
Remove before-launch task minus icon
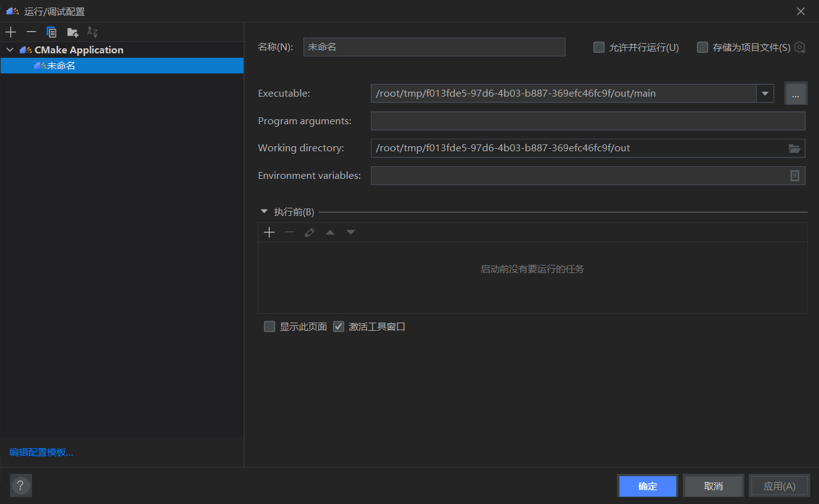[x=289, y=232]
